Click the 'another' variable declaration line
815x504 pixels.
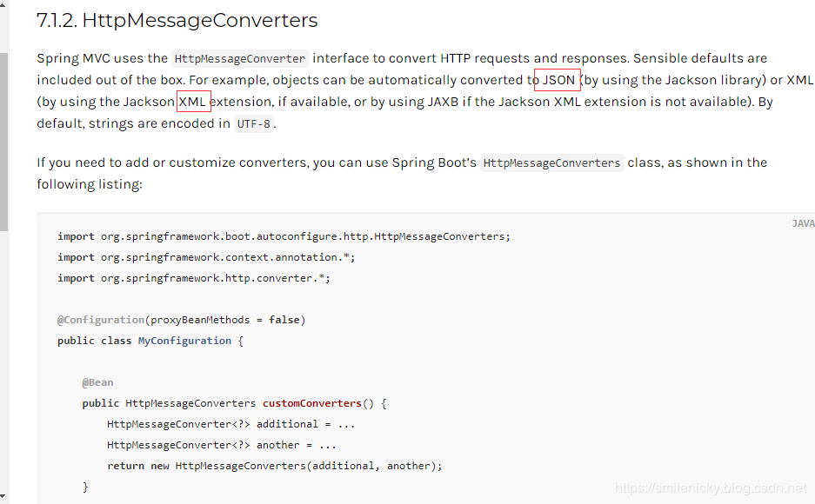click(222, 445)
